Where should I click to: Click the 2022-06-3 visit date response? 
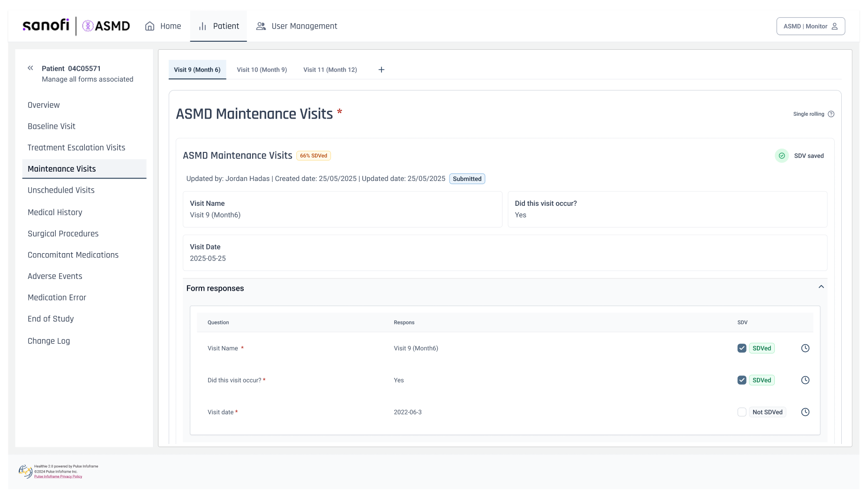[x=408, y=412]
